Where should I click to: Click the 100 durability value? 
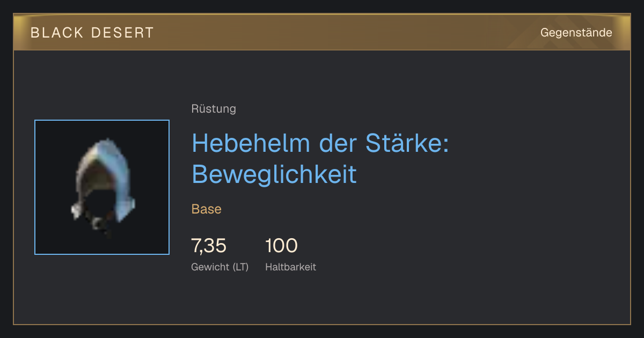(x=281, y=246)
